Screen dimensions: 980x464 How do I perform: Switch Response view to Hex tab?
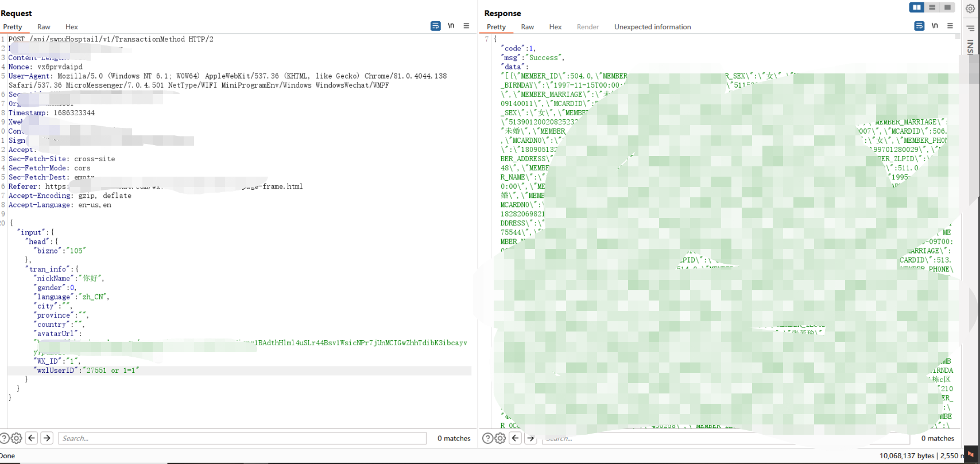[555, 27]
